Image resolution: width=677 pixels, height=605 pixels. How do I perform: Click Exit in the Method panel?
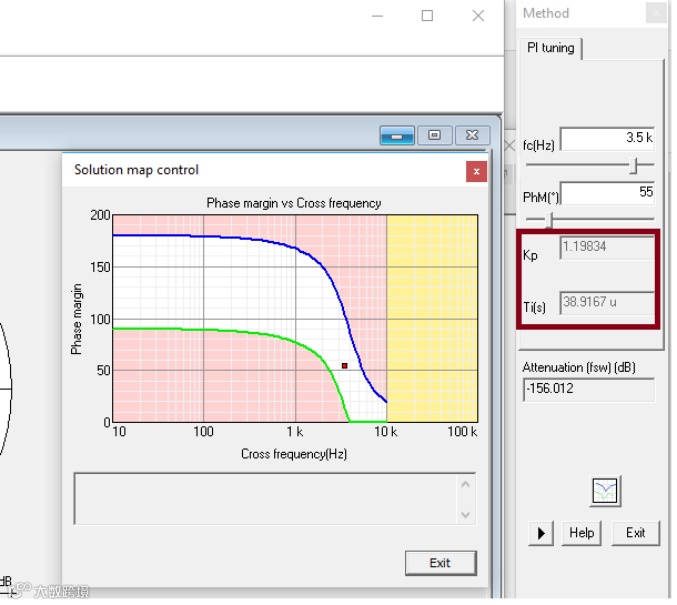point(635,533)
